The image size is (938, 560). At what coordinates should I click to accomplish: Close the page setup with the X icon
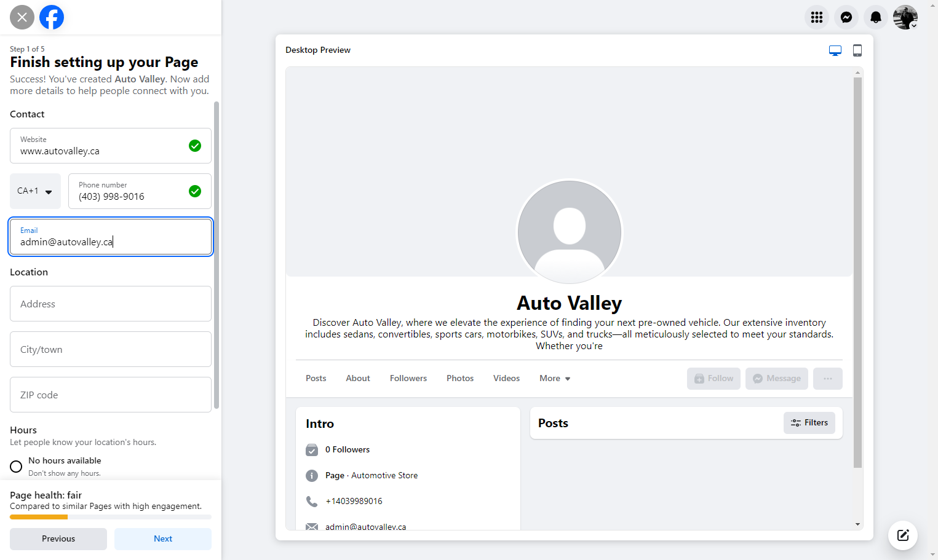22,17
